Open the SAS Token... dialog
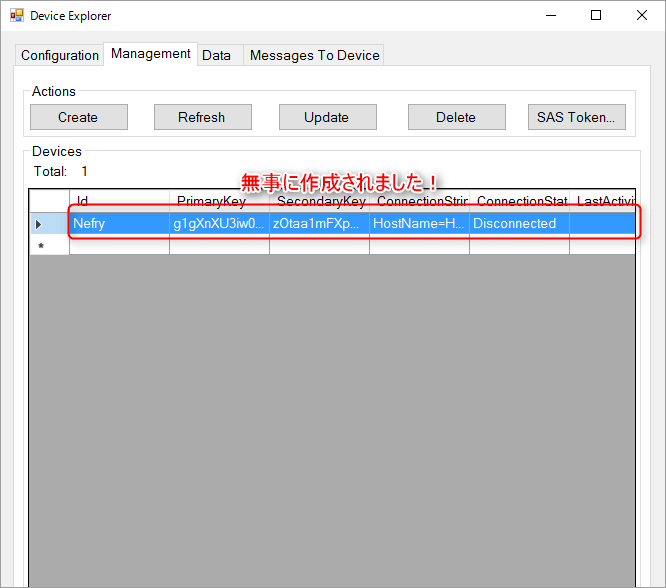 [x=577, y=117]
